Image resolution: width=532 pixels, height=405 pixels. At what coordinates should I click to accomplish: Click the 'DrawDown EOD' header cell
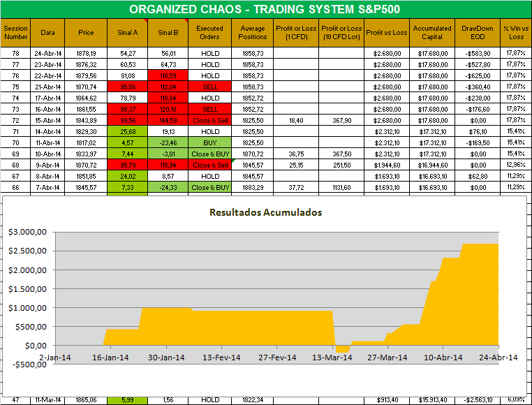[x=478, y=33]
